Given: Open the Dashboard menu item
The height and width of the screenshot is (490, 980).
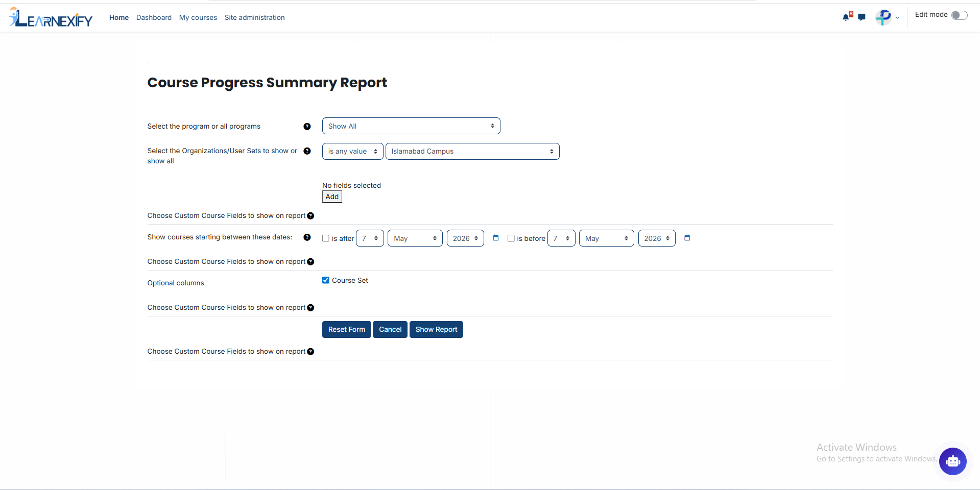Looking at the screenshot, I should 154,17.
